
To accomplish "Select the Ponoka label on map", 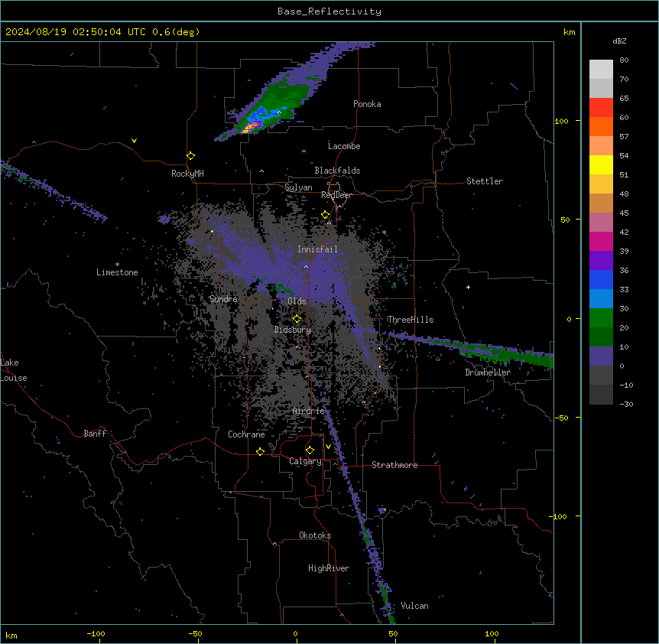I will point(367,104).
